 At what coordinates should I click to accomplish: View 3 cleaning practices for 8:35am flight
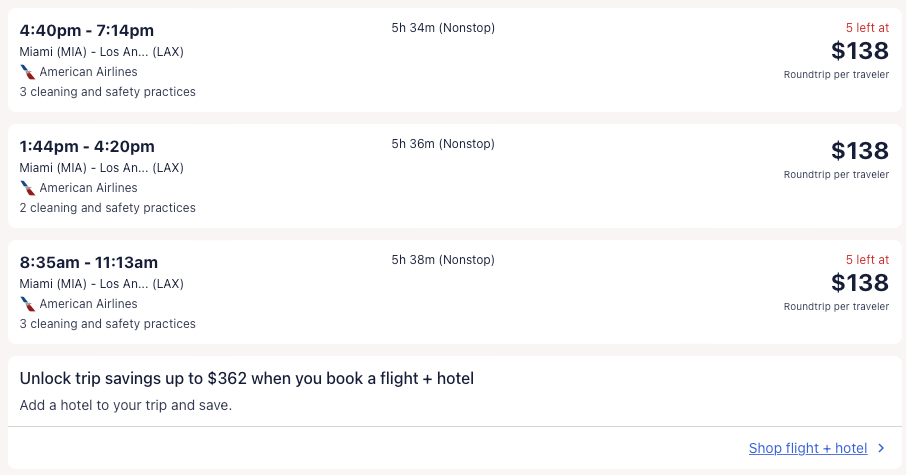tap(107, 324)
